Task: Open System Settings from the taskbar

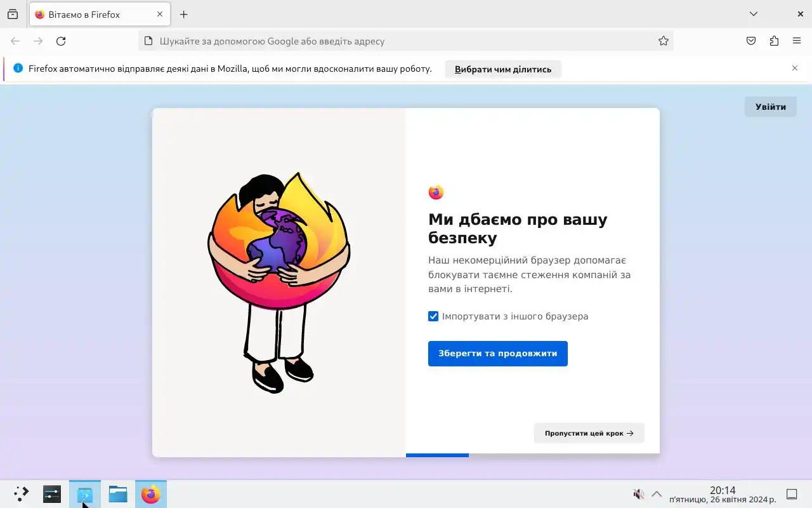Action: pyautogui.click(x=52, y=494)
